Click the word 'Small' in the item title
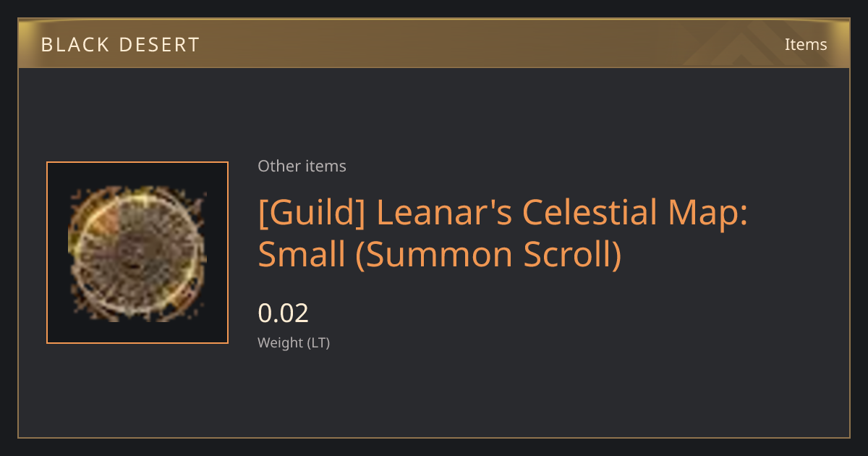Screen dimensions: 868x456 tap(302, 255)
